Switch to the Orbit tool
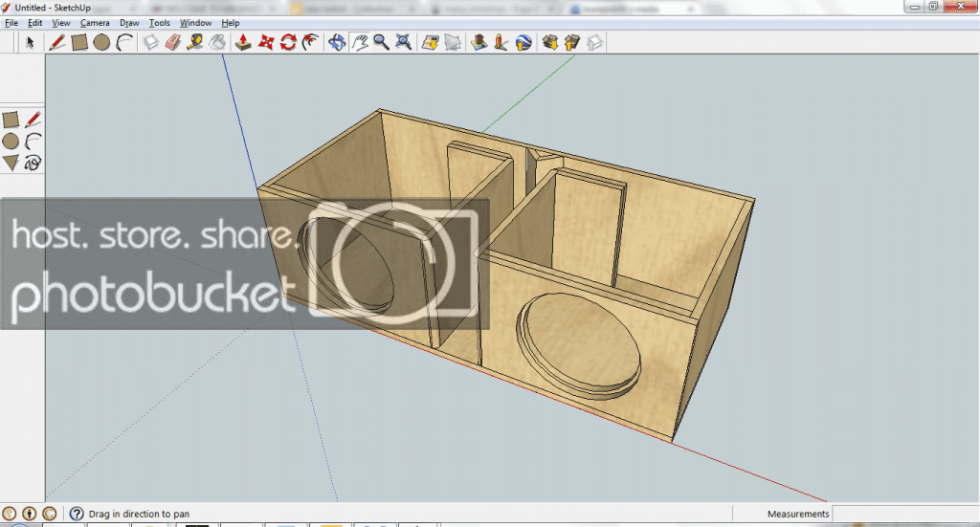Screen dimensions: 980x527 click(337, 42)
